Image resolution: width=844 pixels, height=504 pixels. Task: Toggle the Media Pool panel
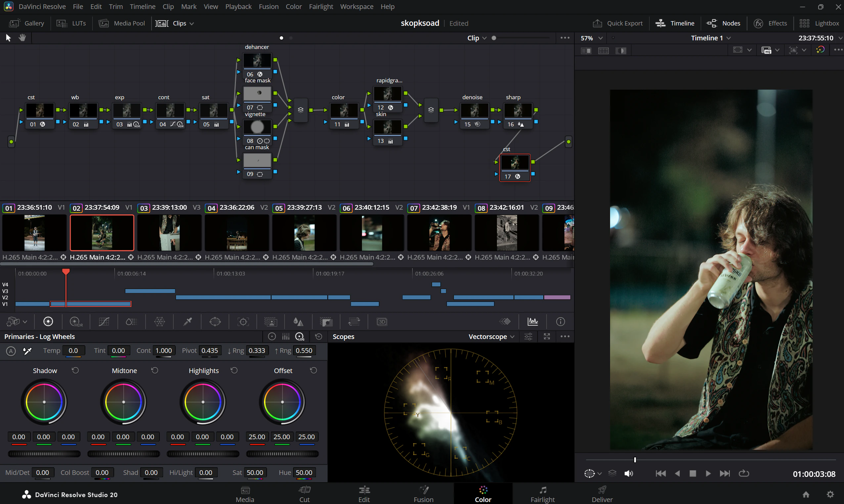click(x=122, y=23)
